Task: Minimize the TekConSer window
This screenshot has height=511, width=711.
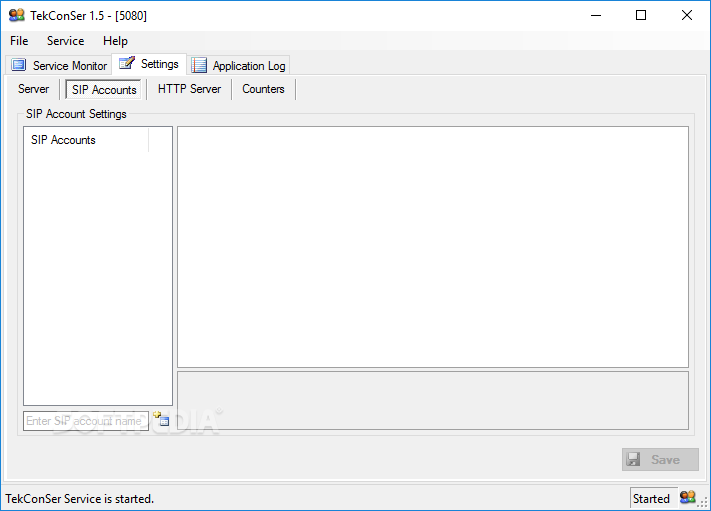Action: [x=596, y=15]
